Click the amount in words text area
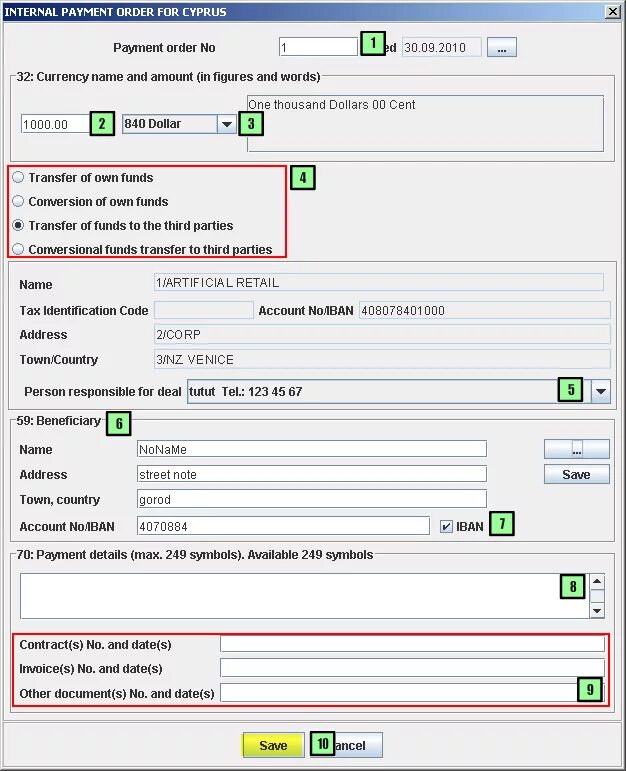Screen dimensions: 626x771 coord(425,123)
